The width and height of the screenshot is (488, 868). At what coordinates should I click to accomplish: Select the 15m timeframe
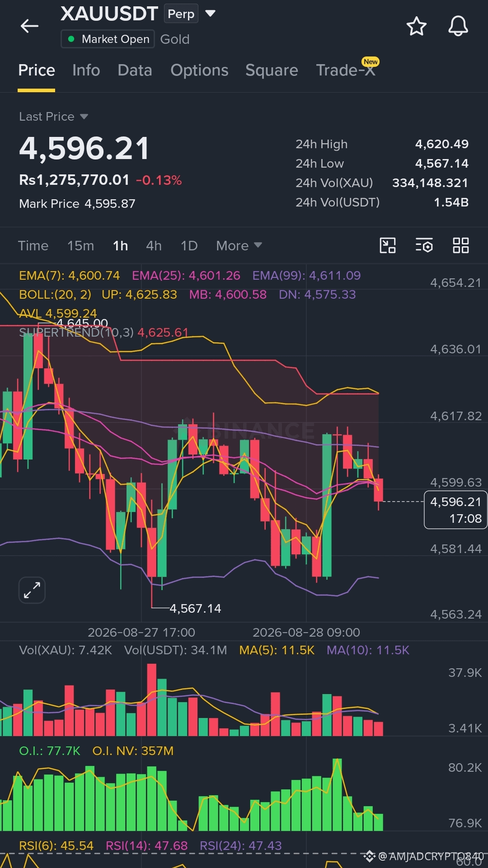coord(80,245)
